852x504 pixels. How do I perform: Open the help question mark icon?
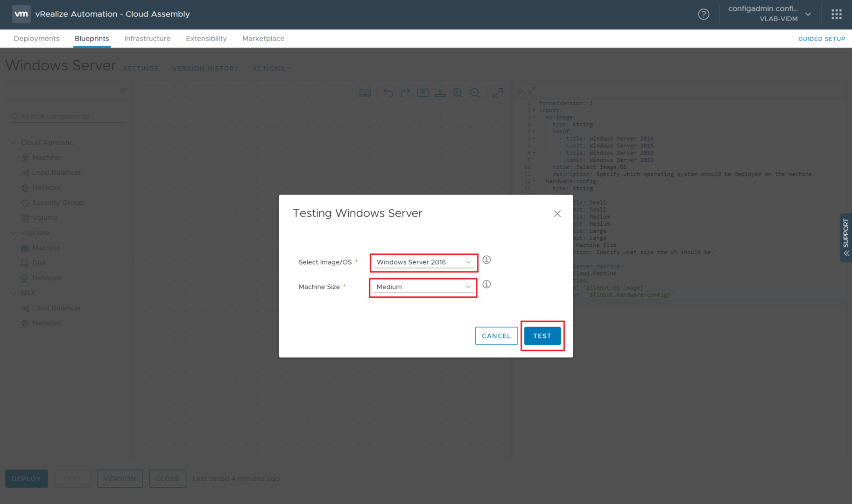[704, 14]
